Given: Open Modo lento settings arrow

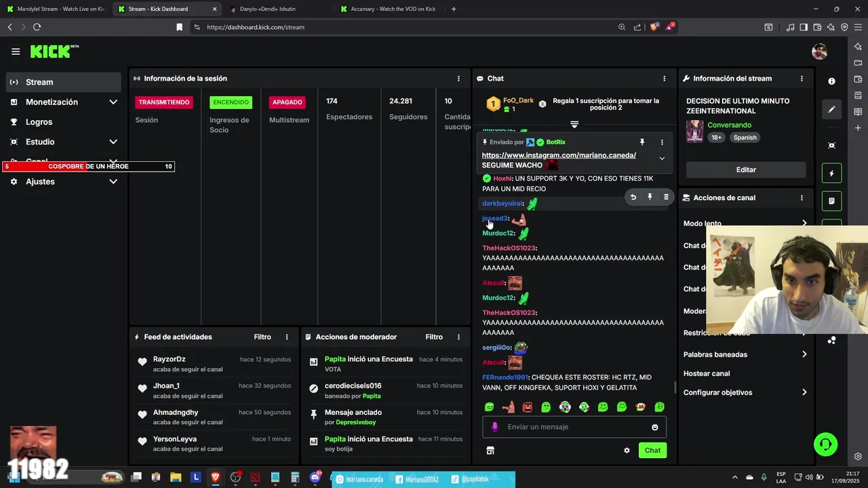Looking at the screenshot, I should [804, 223].
